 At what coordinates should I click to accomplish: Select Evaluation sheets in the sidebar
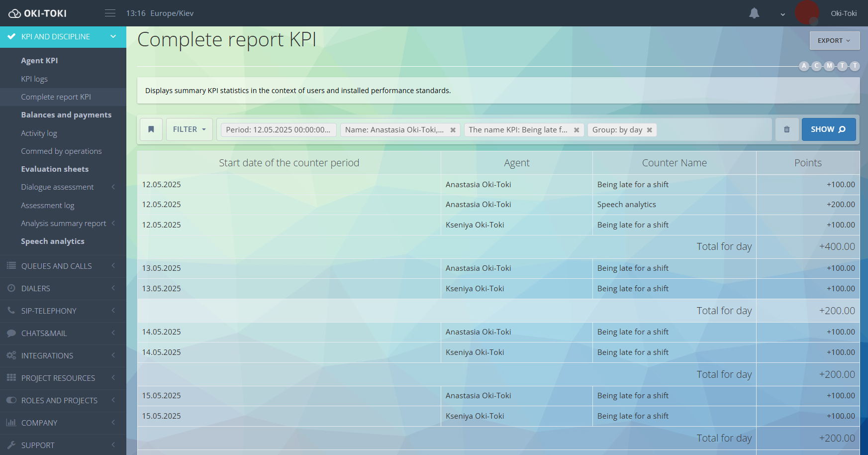pyautogui.click(x=55, y=169)
